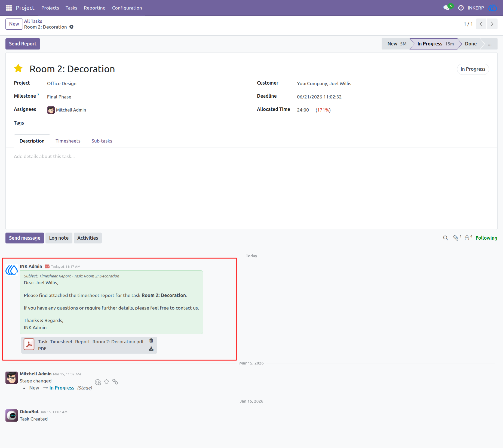Add a reaction to the Stage changed message
This screenshot has width=503, height=448.
(98, 382)
